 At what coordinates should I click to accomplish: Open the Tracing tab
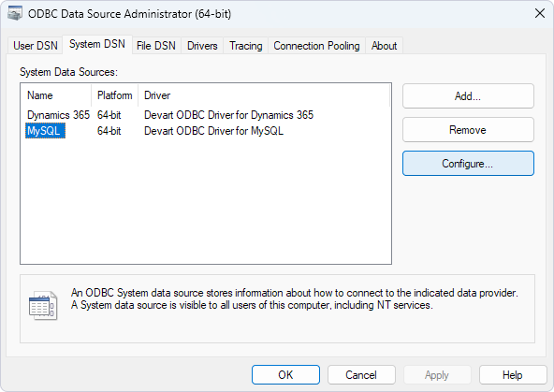point(245,46)
